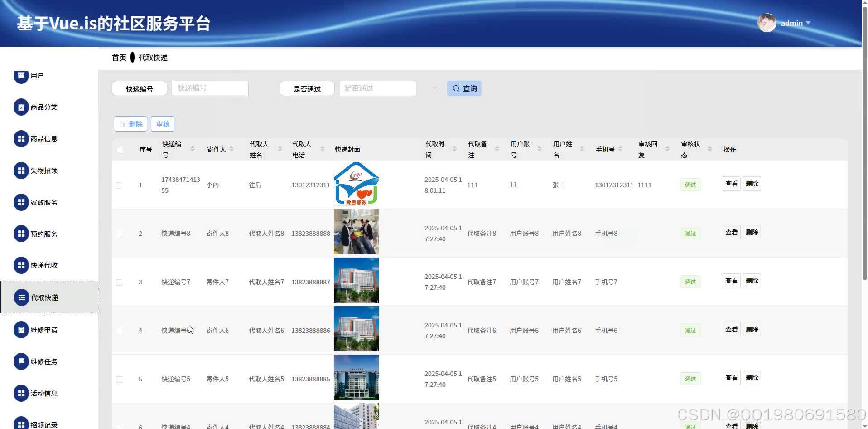The width and height of the screenshot is (868, 429).
Task: Check the row checkbox for 快递编号5
Action: click(x=119, y=379)
